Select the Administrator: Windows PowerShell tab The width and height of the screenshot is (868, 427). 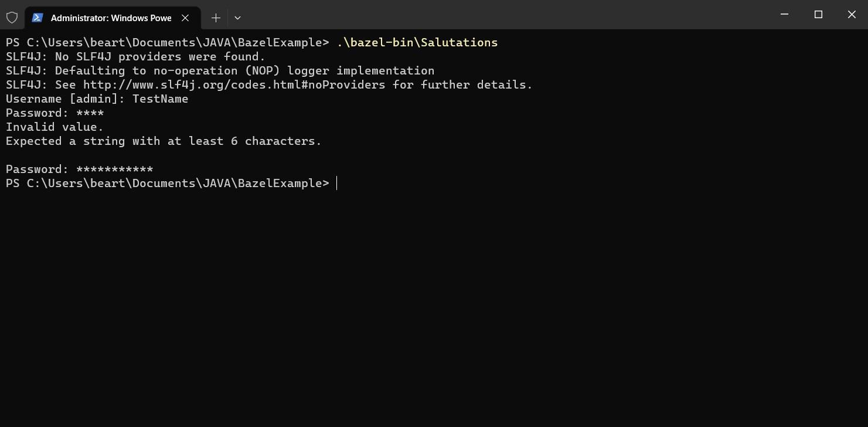[x=110, y=18]
